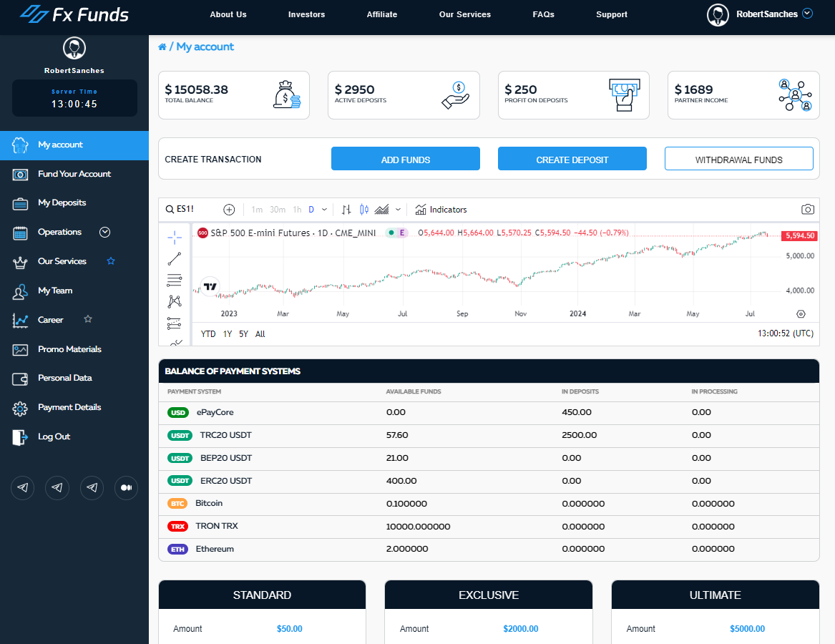Open chart settings gear icon
Image resolution: width=835 pixels, height=644 pixels.
[801, 313]
